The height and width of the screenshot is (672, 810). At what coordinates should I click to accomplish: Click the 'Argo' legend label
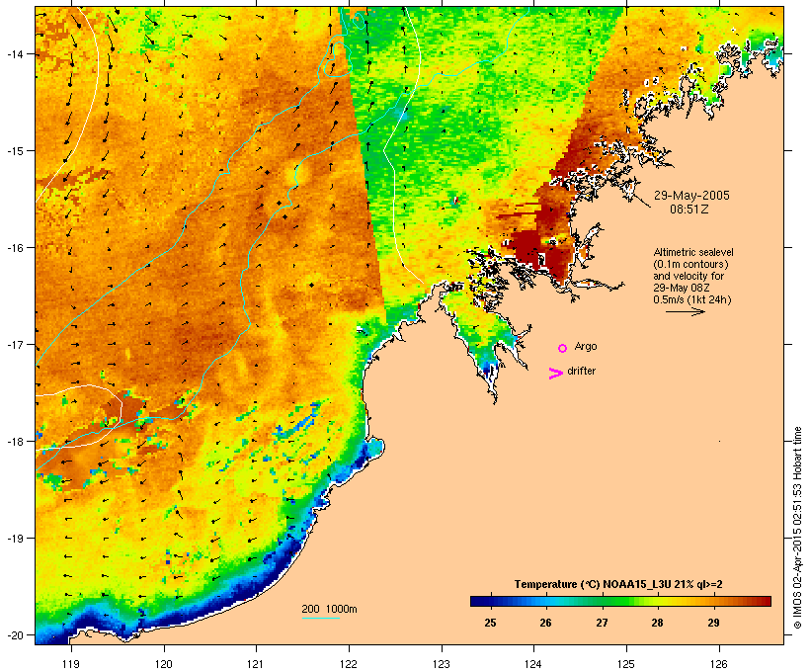click(x=586, y=346)
